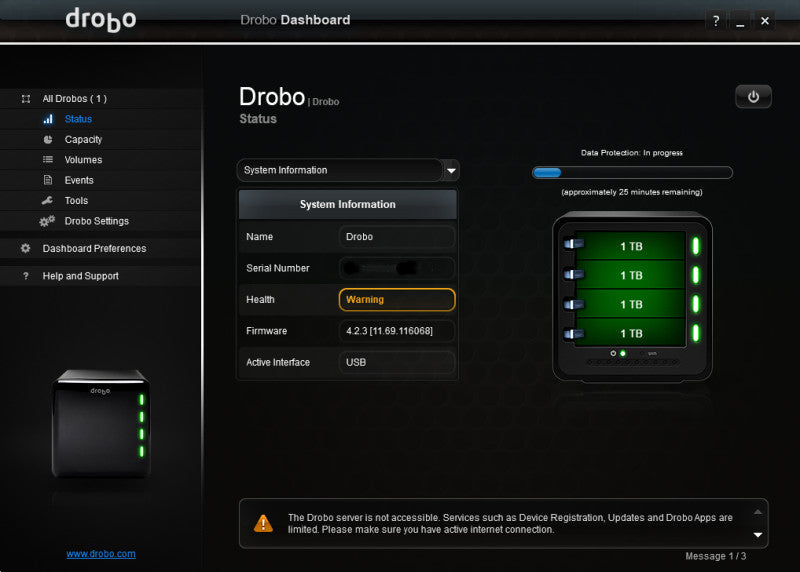Open help with the question mark button

pyautogui.click(x=716, y=21)
